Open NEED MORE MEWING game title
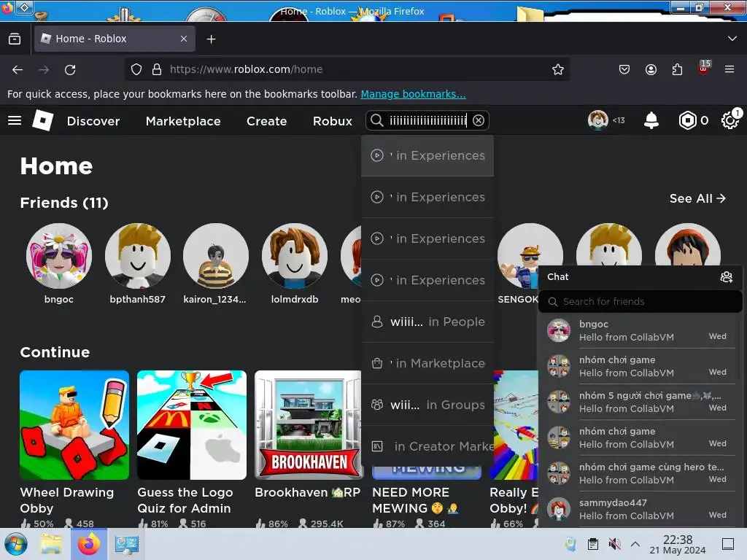Screen dimensions: 747x560 [415, 500]
